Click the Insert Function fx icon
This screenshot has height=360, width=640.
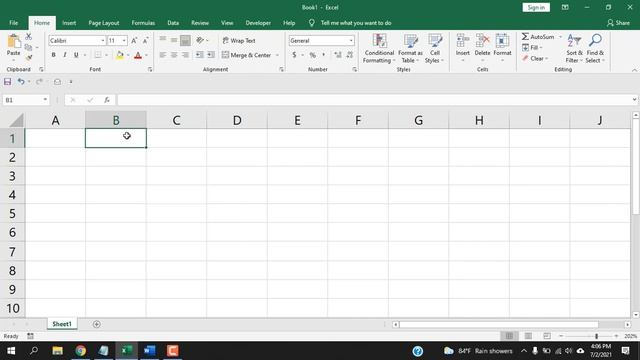pos(107,100)
